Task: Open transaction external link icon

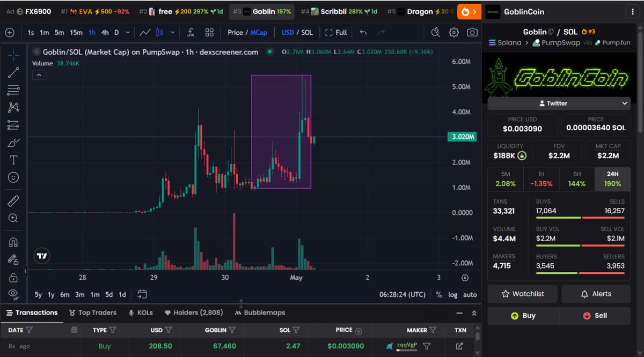Action: click(x=459, y=346)
